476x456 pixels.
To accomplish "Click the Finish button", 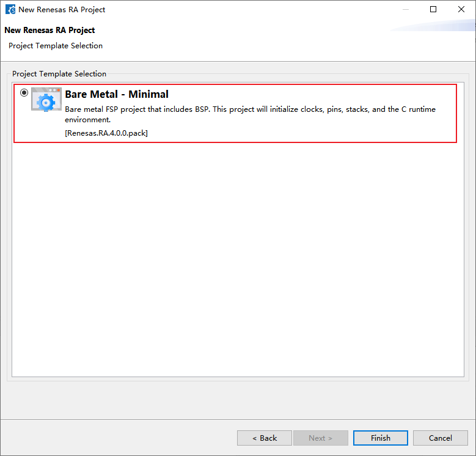I will (381, 438).
